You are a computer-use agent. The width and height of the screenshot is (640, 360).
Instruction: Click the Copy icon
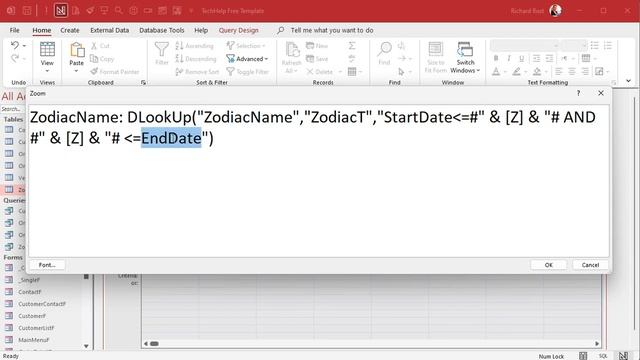(x=94, y=59)
